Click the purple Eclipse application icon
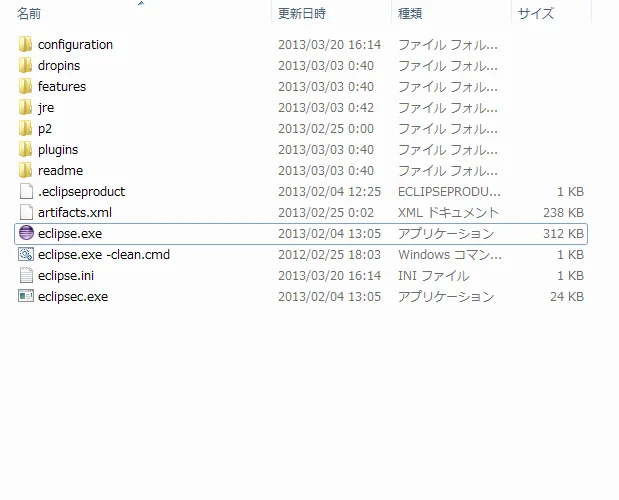The image size is (619, 500). (26, 233)
